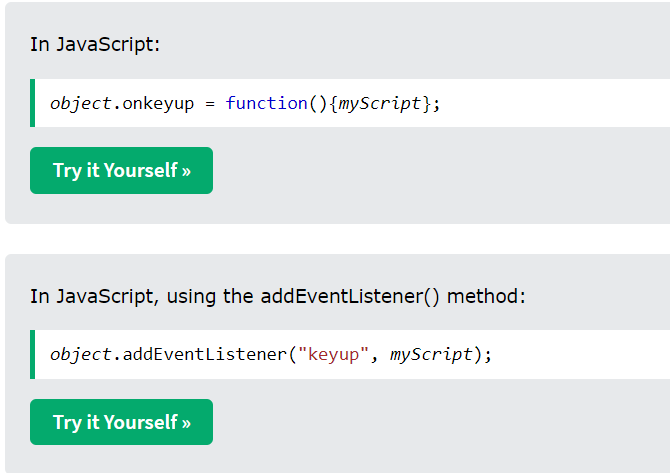Click the » chevron in first Try it button
This screenshot has height=473, width=670.
(186, 171)
